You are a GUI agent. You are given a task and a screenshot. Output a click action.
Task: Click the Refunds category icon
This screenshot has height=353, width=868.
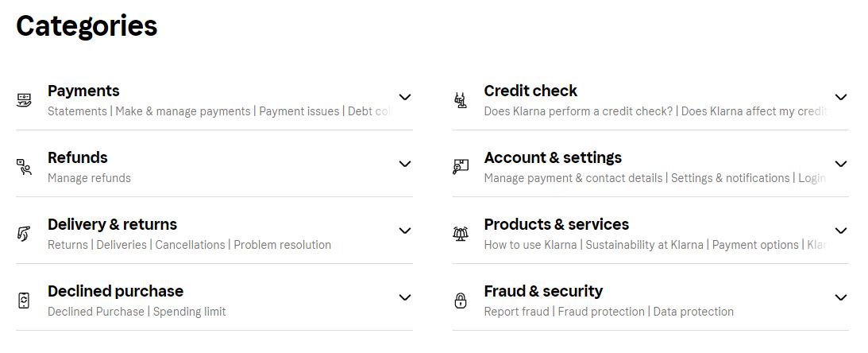pyautogui.click(x=24, y=167)
